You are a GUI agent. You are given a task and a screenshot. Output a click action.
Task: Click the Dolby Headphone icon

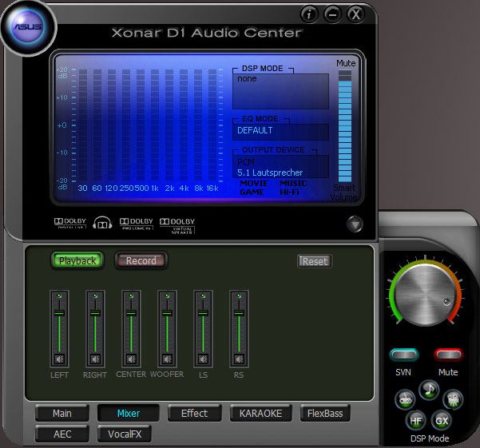[x=102, y=223]
